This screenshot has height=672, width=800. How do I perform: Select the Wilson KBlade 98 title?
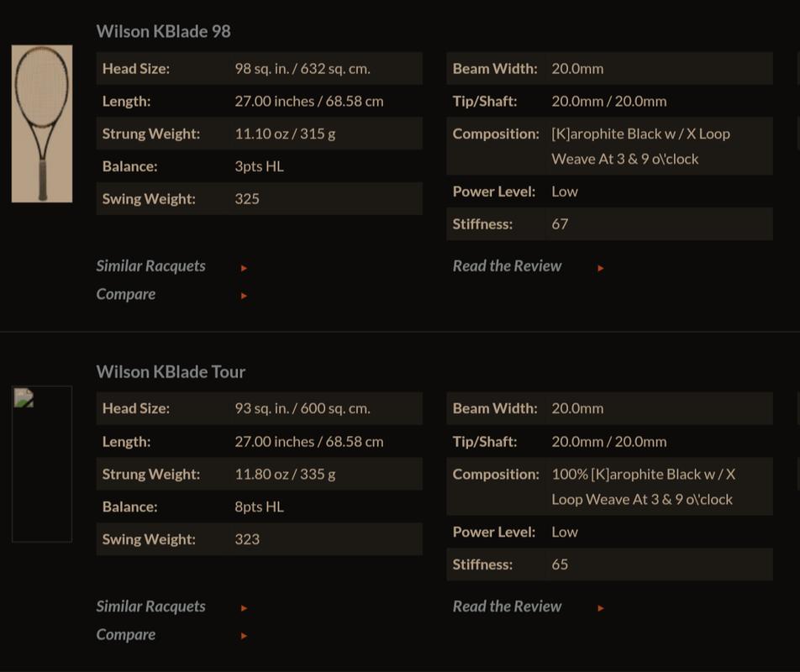pyautogui.click(x=163, y=32)
